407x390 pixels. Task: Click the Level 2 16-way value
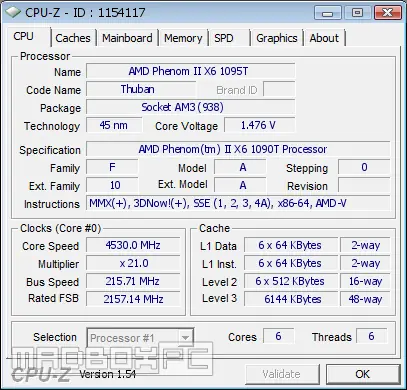click(365, 281)
